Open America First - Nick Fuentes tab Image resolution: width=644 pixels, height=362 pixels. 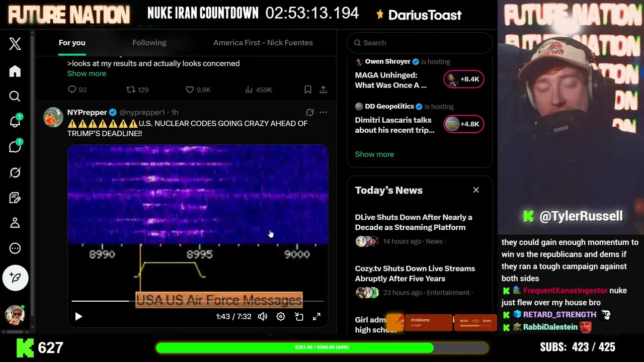pos(263,43)
